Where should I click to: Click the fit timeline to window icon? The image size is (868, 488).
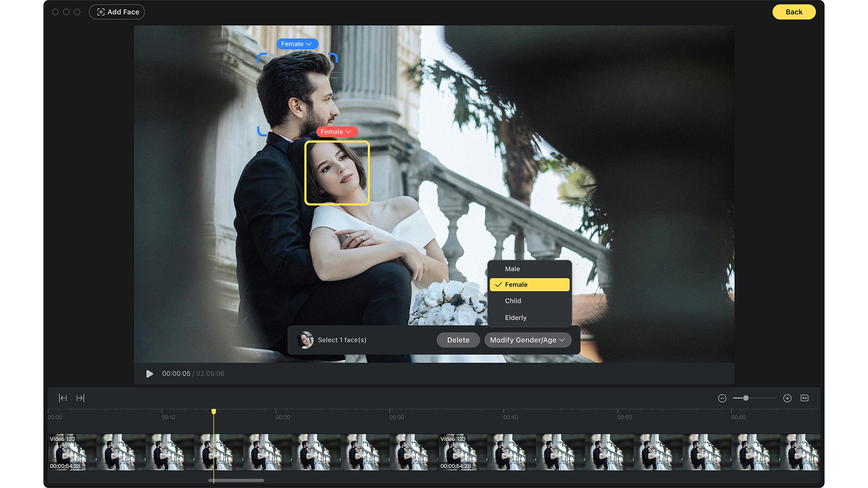(x=804, y=398)
